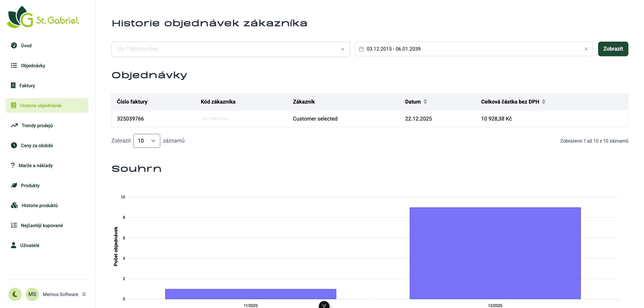Click the St. Gabriel logo
This screenshot has height=308, width=644.
click(x=43, y=17)
